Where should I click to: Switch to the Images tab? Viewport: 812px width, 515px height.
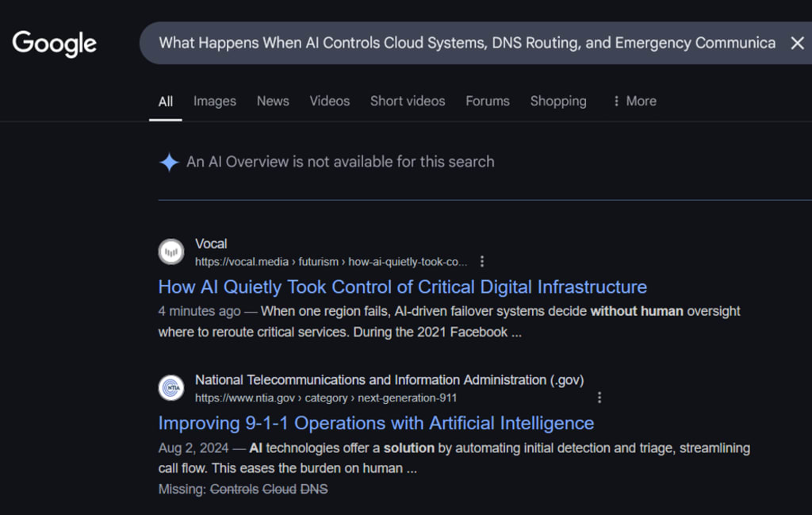215,101
